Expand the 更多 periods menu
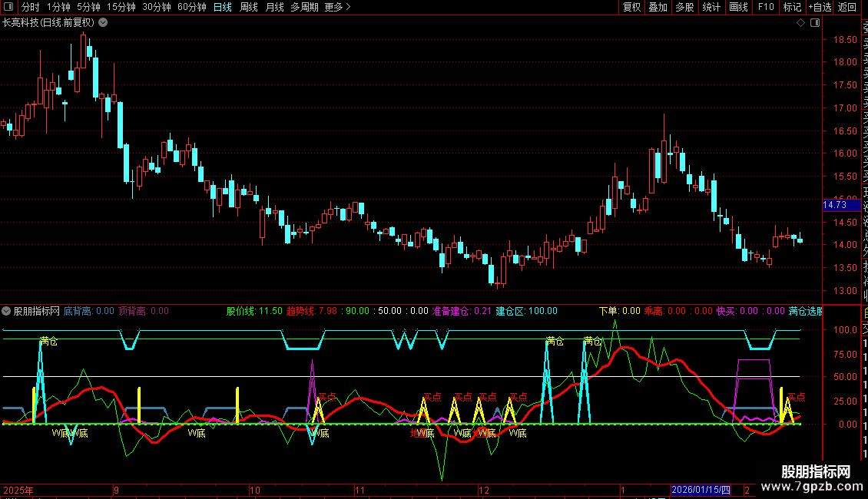The height and width of the screenshot is (499, 868). coord(338,7)
